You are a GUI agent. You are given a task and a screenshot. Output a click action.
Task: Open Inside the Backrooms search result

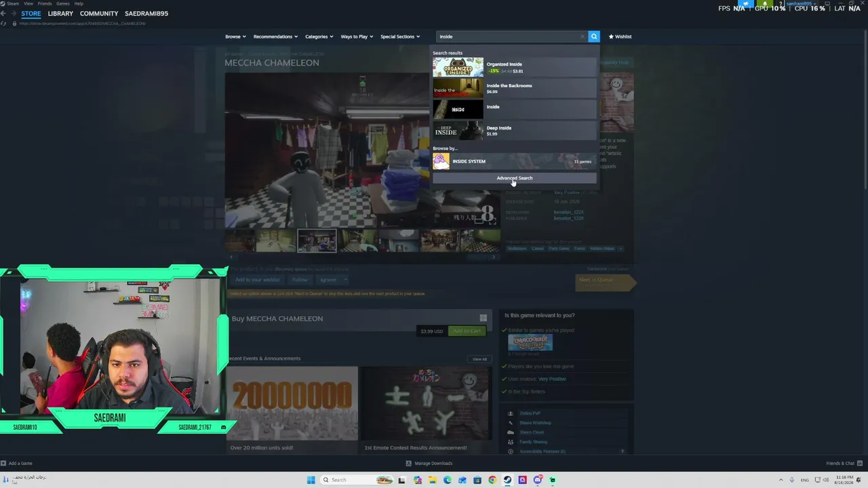[515, 88]
